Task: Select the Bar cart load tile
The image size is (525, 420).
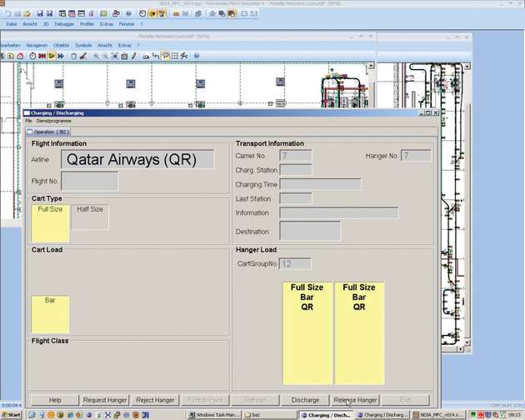Action: (x=50, y=314)
